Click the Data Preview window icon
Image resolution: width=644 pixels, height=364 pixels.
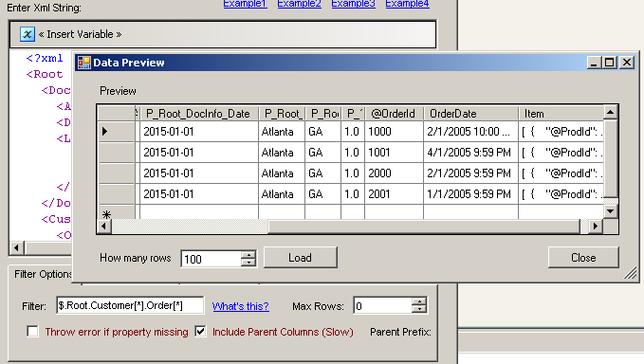click(84, 63)
